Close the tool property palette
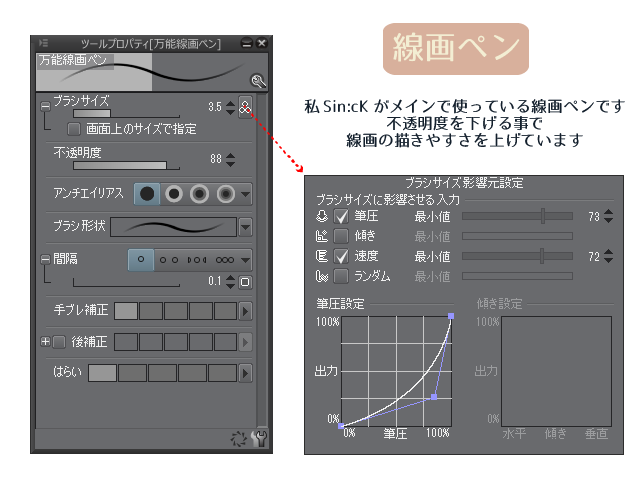Viewport: 640px width, 480px height. tap(262, 43)
